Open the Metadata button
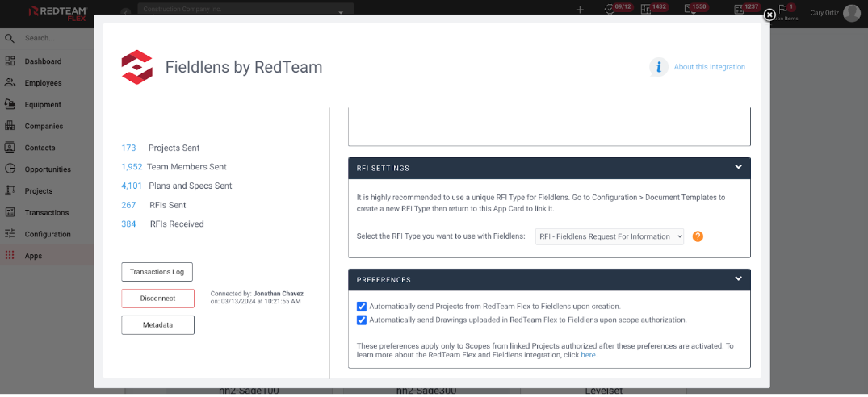The width and height of the screenshot is (868, 397). [157, 325]
